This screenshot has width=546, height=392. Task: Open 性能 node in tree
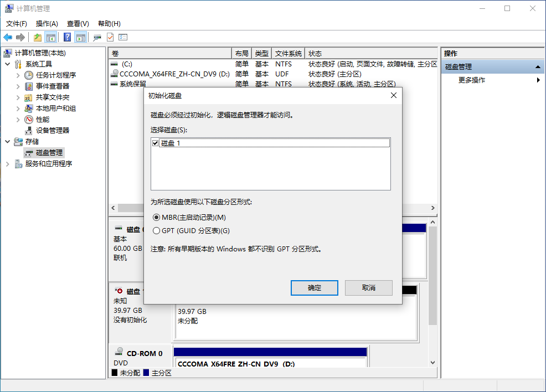coord(43,120)
